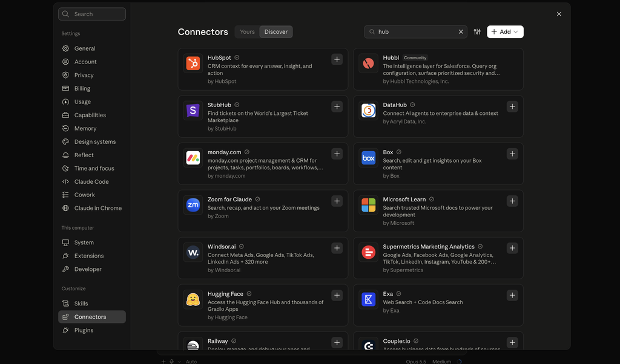This screenshot has height=364, width=620.
Task: Open Extensions under This computer
Action: 92,256
